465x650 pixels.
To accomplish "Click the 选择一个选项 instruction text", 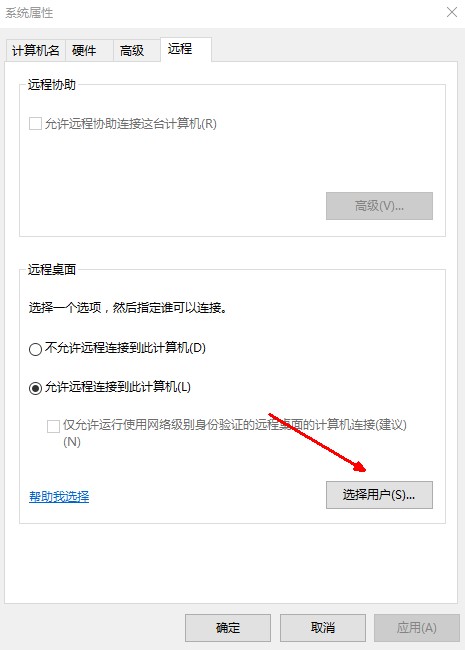I will tap(65, 308).
